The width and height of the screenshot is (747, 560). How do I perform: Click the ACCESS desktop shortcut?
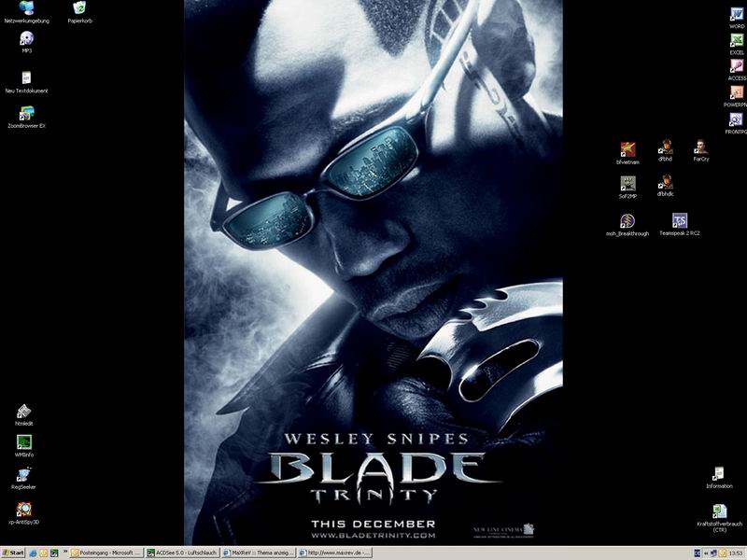click(737, 67)
